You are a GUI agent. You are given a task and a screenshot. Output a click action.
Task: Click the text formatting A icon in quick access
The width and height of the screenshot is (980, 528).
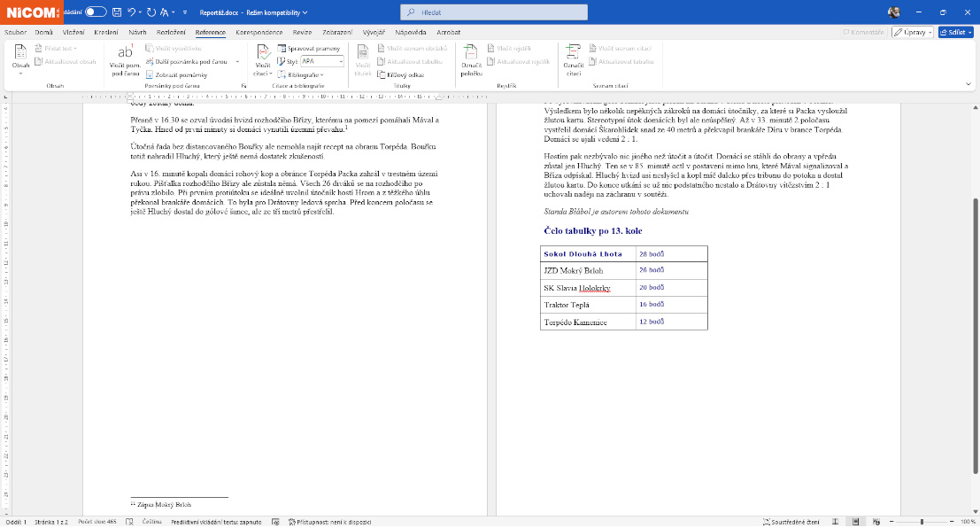point(165,12)
